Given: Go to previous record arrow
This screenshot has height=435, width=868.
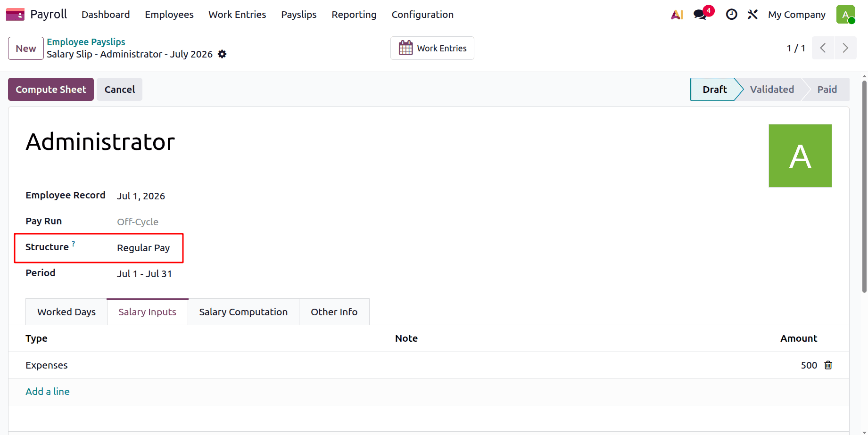Looking at the screenshot, I should point(823,48).
